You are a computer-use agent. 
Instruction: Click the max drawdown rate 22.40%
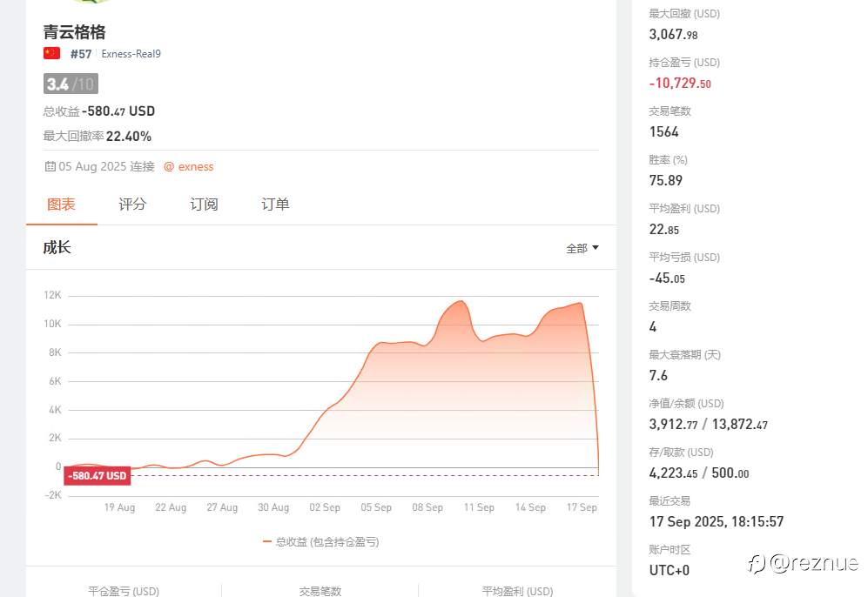pos(129,136)
